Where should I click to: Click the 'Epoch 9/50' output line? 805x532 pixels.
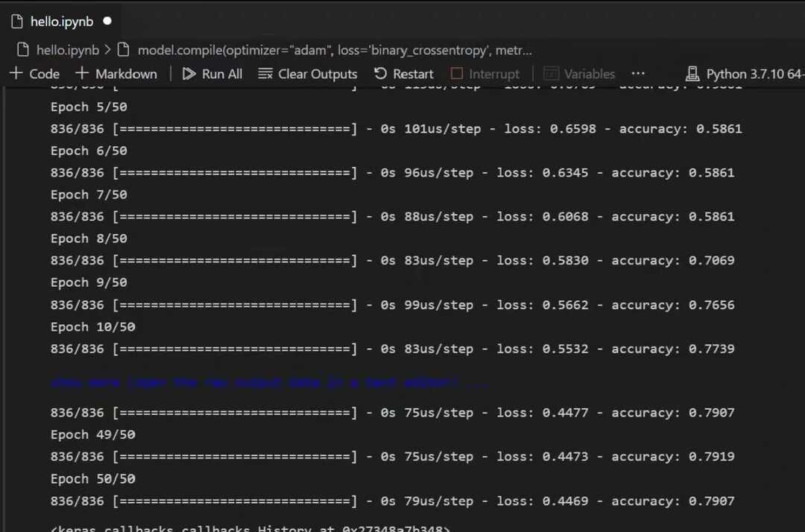[89, 282]
